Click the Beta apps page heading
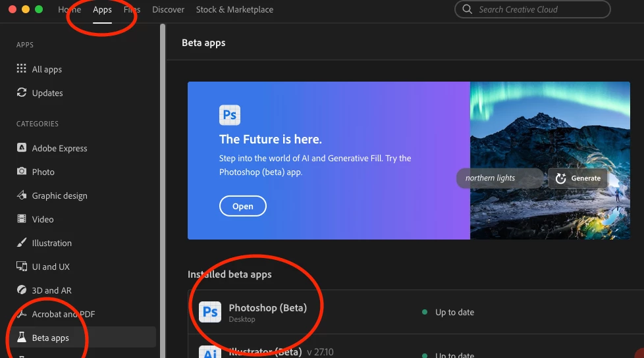644x358 pixels. click(x=203, y=43)
